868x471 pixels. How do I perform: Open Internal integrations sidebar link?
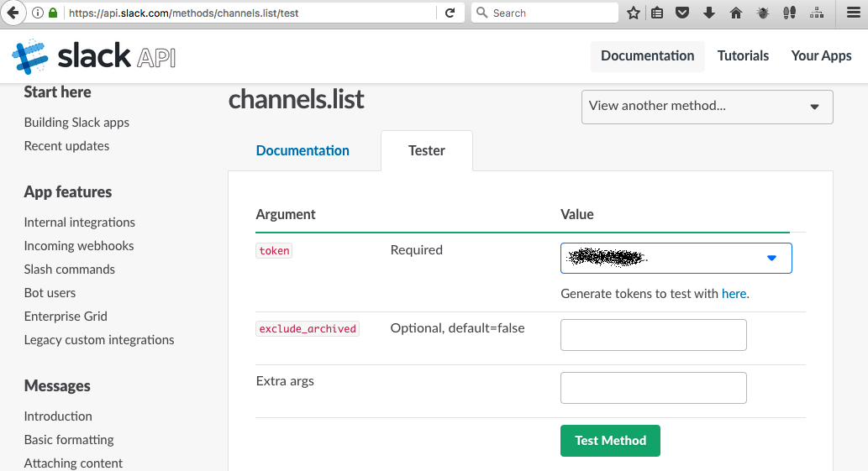[x=79, y=222]
